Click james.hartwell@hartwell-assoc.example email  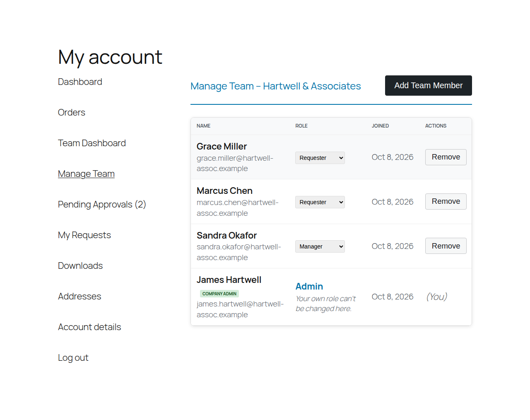point(240,309)
